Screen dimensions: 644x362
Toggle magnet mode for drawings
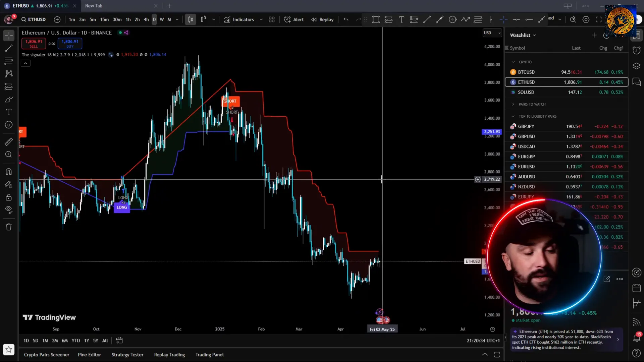pos(9,172)
